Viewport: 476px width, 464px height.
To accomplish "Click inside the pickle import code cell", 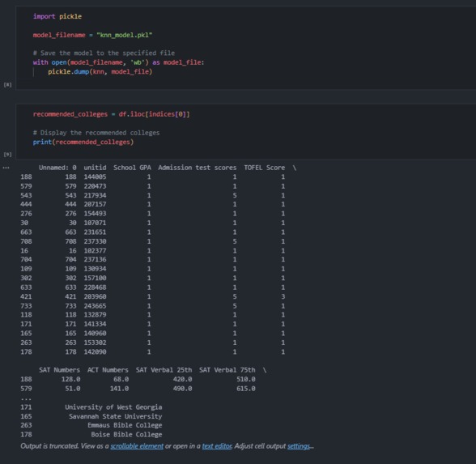I will click(x=246, y=48).
